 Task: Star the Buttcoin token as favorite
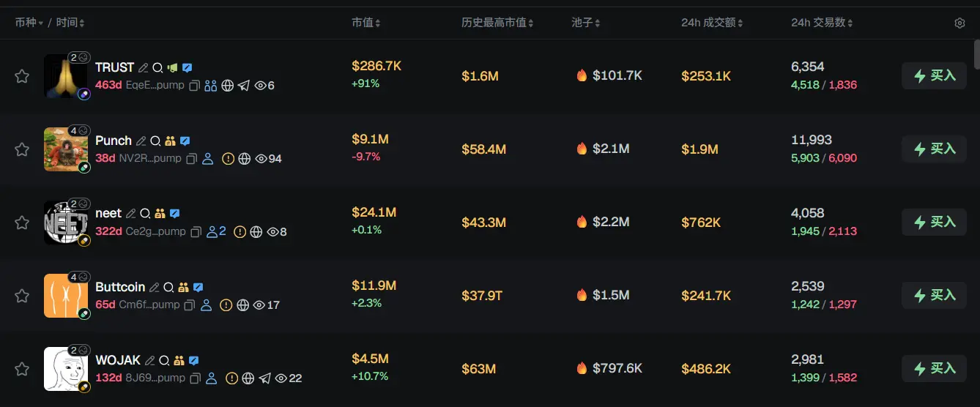22,296
